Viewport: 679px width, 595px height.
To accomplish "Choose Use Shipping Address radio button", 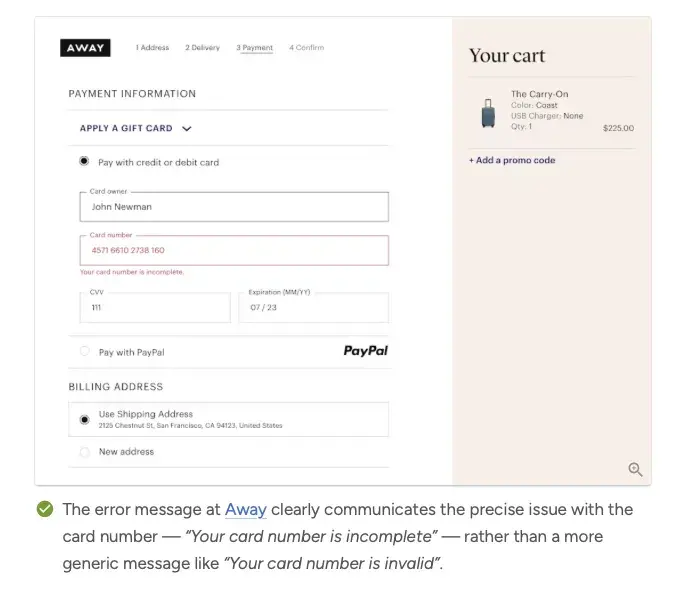I will pos(84,419).
